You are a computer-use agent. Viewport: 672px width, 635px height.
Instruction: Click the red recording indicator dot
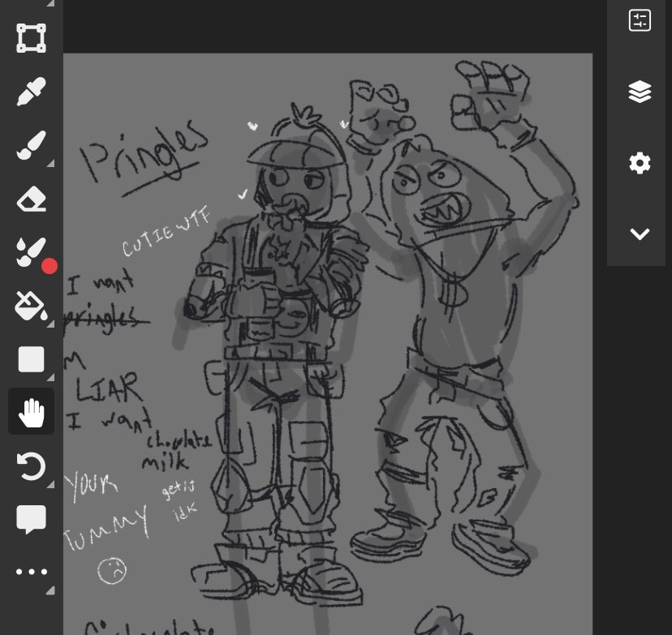coord(50,266)
